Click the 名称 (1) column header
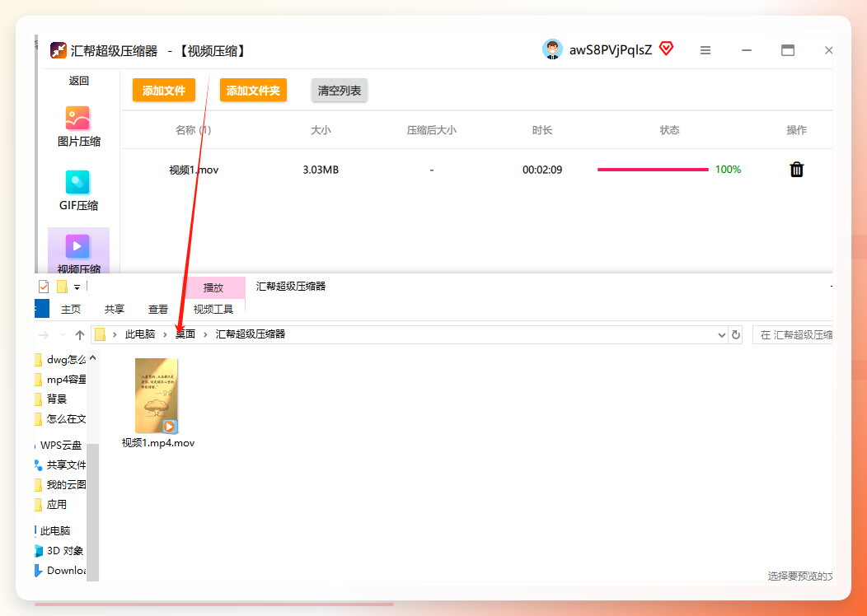Viewport: 867px width, 616px height. pyautogui.click(x=193, y=130)
